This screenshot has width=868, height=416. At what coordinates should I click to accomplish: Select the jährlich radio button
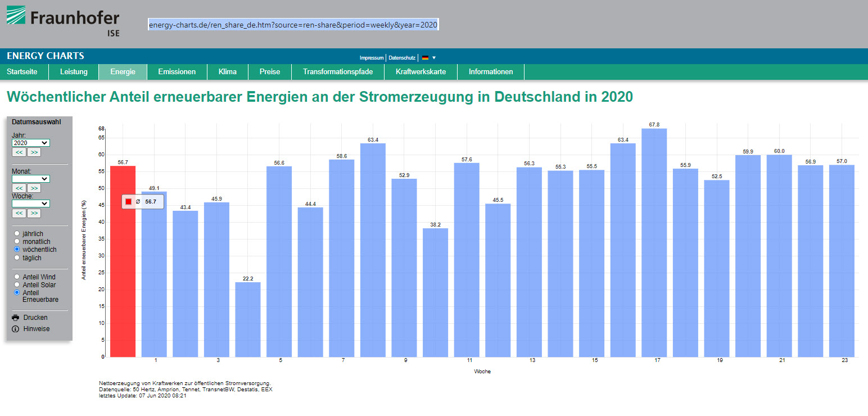17,233
